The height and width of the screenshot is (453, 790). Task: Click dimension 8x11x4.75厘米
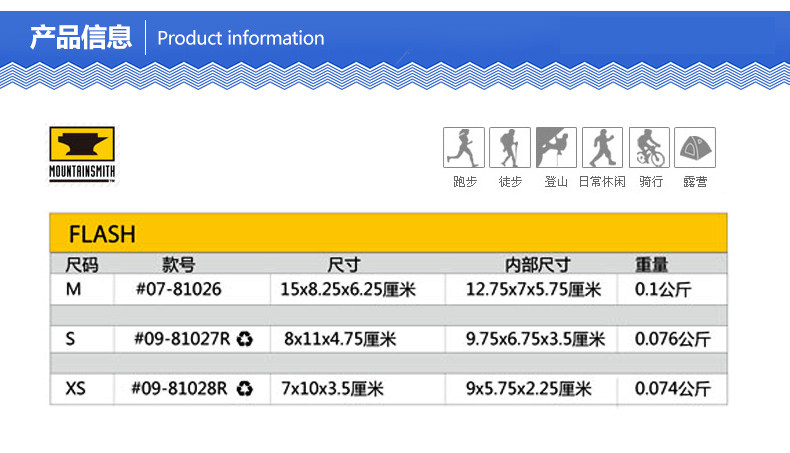(340, 339)
